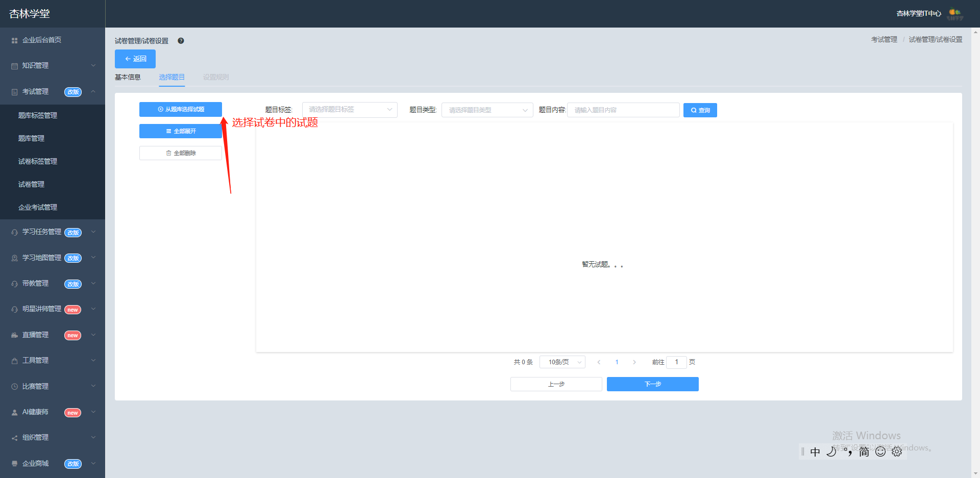Click the IME settings gear icon
The image size is (980, 478).
897,451
